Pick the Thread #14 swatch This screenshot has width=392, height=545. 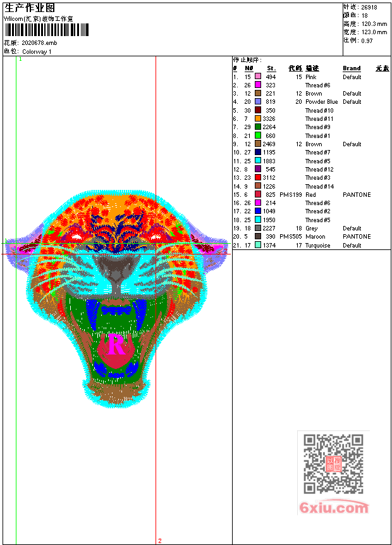258,186
